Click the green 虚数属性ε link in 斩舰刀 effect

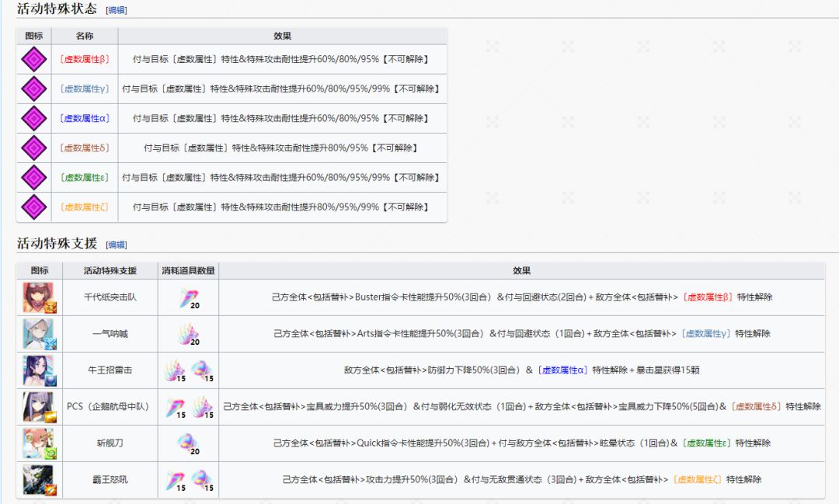point(705,443)
